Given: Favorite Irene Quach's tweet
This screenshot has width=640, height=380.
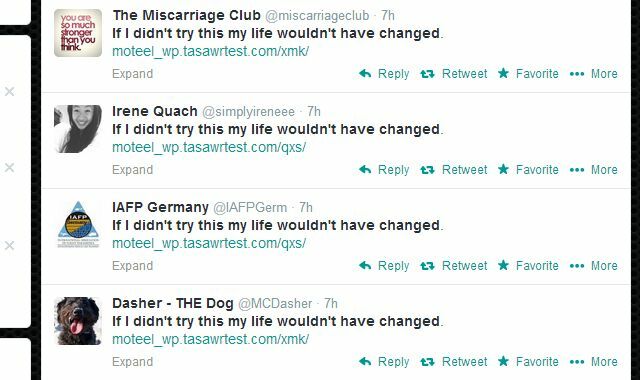Looking at the screenshot, I should (x=528, y=170).
